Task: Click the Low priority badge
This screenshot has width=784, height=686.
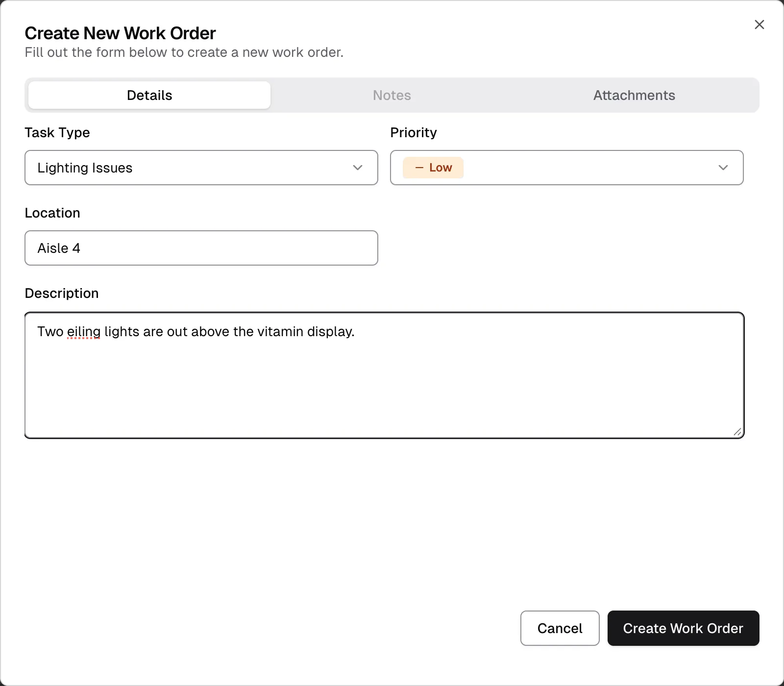Action: click(x=433, y=168)
